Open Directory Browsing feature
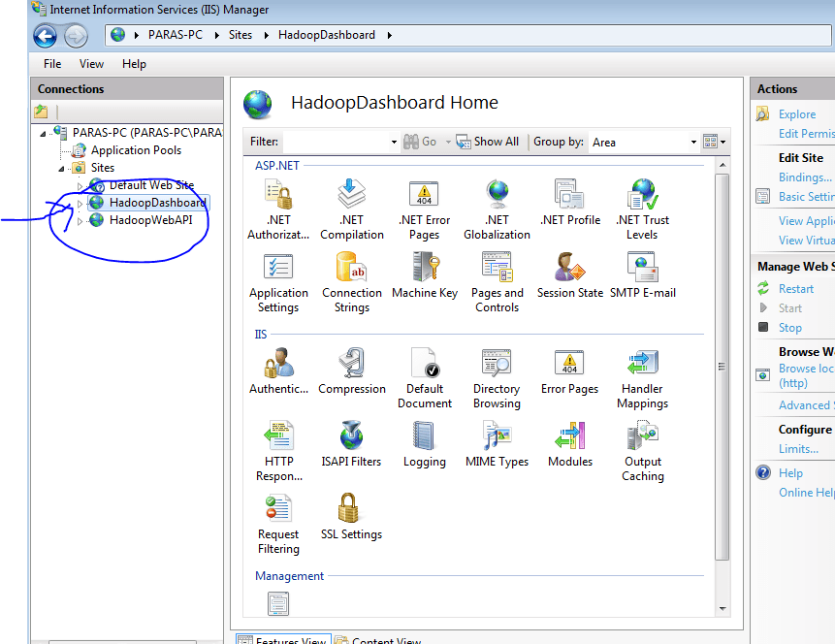 click(497, 378)
